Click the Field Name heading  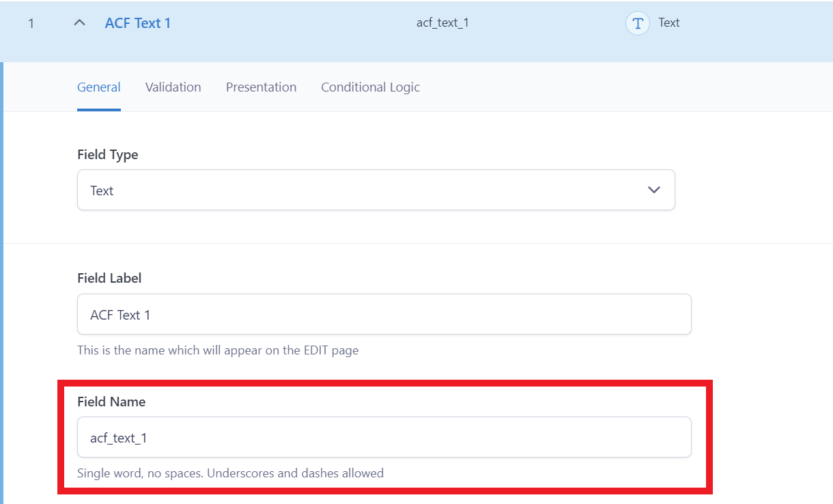[x=111, y=402]
